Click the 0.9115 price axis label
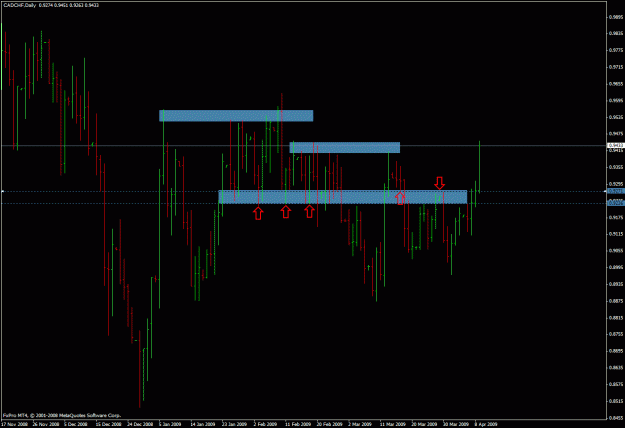The image size is (625, 428). pos(616,234)
